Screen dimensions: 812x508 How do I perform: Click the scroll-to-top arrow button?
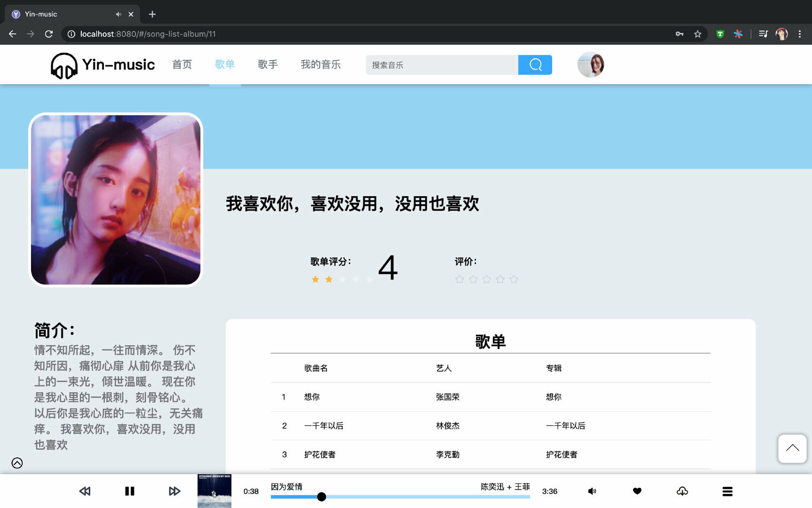point(792,448)
